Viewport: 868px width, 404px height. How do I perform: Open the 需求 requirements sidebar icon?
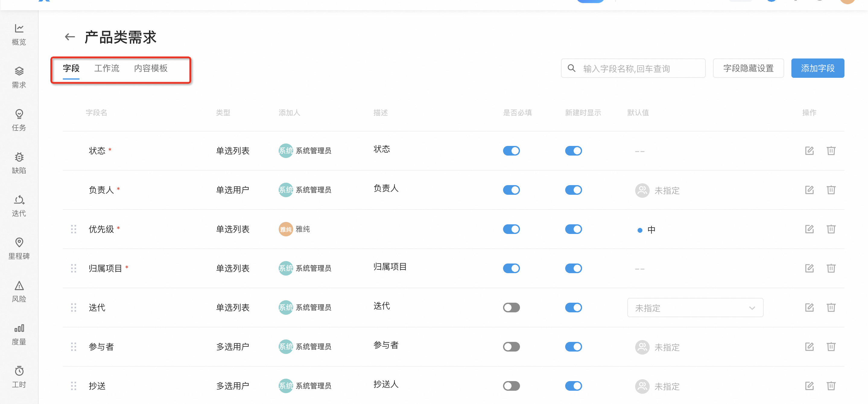click(x=19, y=77)
